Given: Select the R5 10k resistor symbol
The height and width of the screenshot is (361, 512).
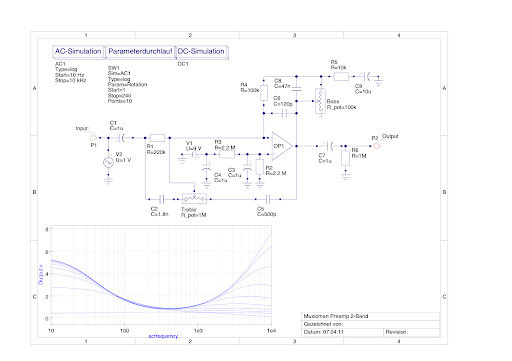Looking at the screenshot, I should coord(341,77).
